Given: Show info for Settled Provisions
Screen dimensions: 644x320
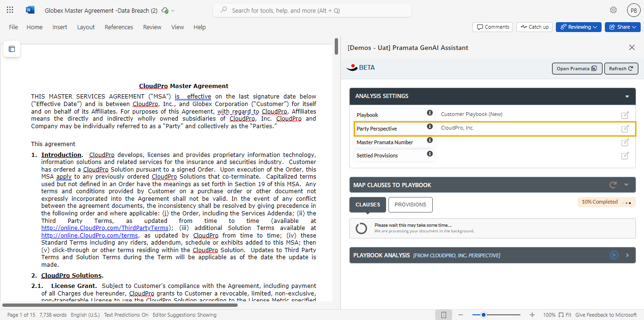Looking at the screenshot, I should point(430,154).
